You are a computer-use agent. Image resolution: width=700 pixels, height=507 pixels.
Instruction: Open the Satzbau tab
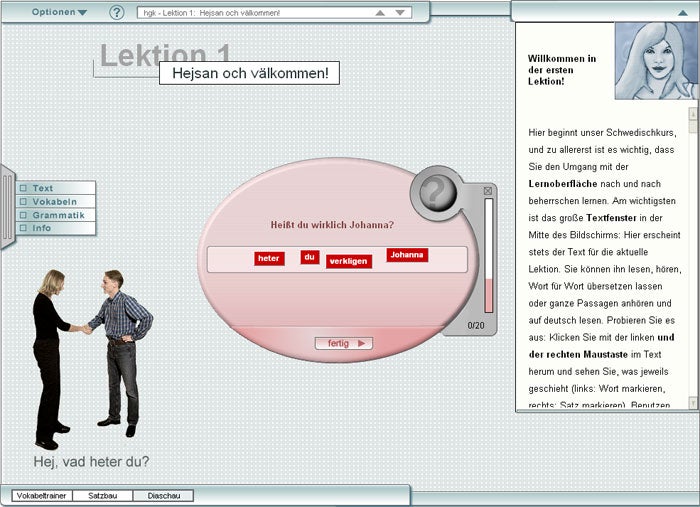click(x=103, y=496)
